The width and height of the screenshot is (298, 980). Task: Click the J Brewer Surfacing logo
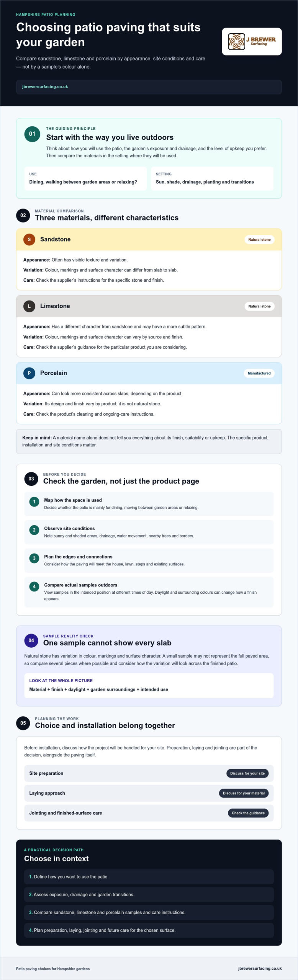252,41
